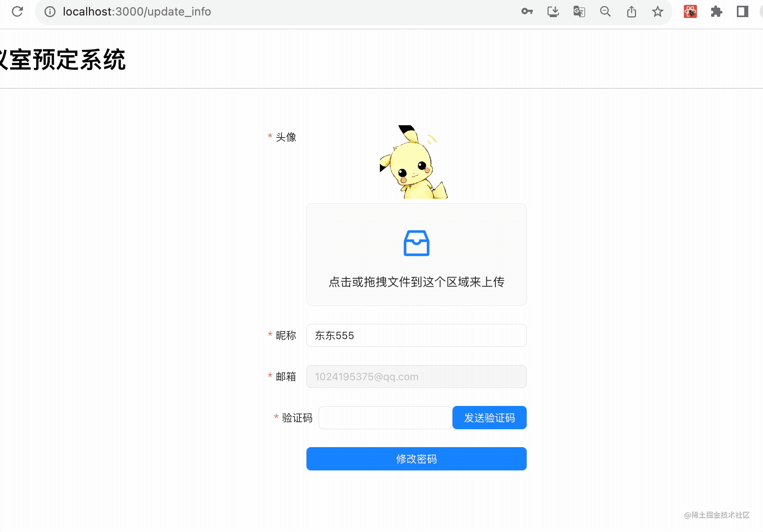The image size is (763, 532).
Task: Open the React DevTools extension
Action: (690, 11)
